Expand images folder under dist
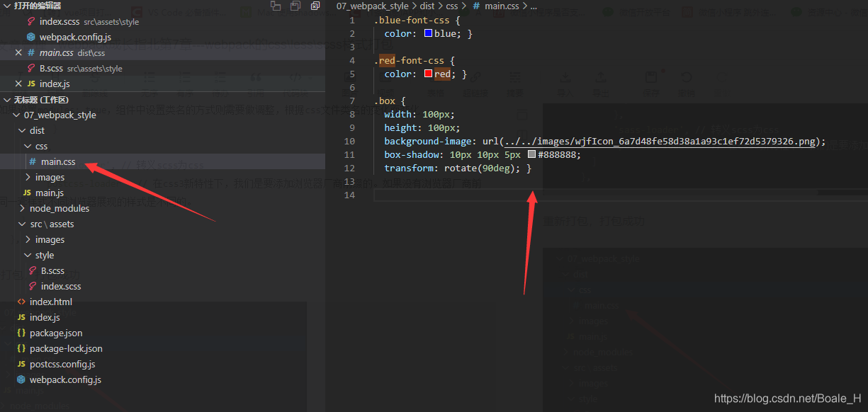 pos(28,177)
